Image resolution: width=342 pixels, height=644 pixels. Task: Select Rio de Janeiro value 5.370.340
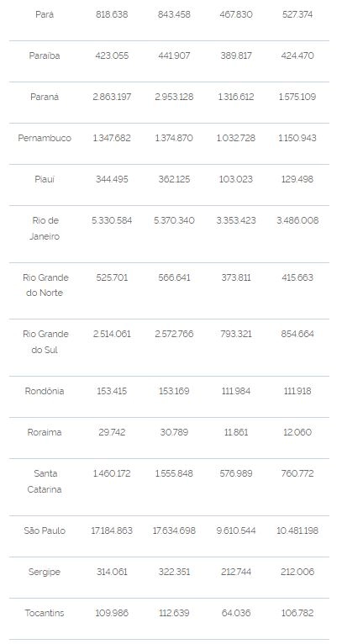[174, 220]
